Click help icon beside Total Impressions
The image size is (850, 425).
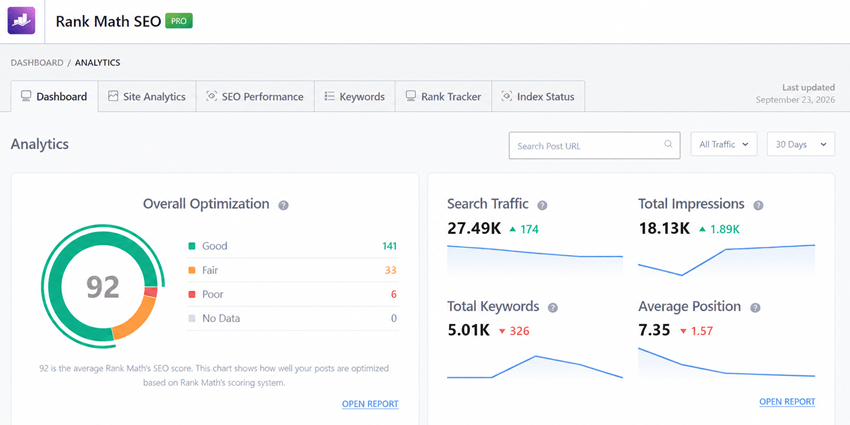pyautogui.click(x=758, y=205)
